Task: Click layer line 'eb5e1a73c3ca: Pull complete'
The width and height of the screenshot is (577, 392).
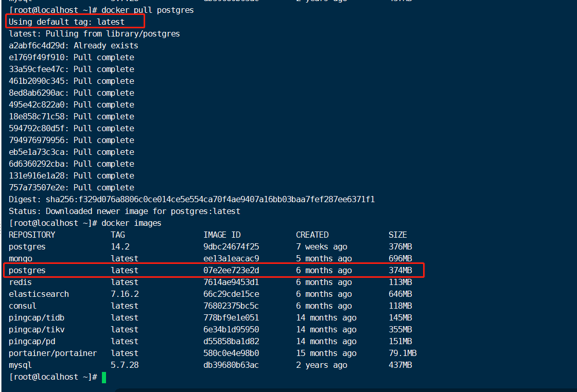Action: pyautogui.click(x=72, y=152)
